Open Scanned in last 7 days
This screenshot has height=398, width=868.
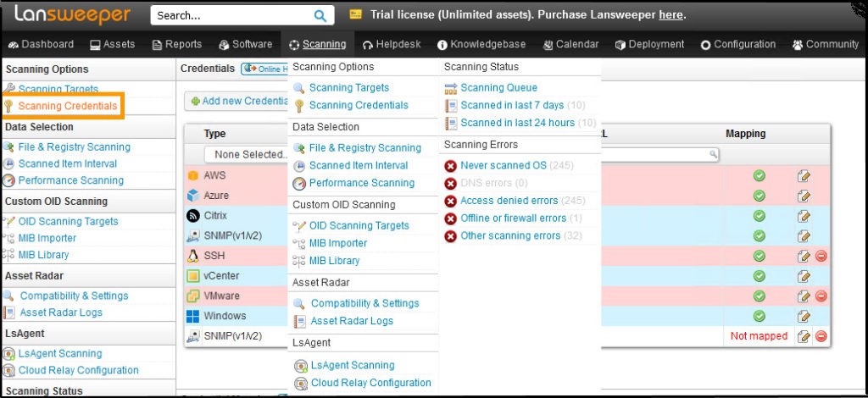click(512, 105)
